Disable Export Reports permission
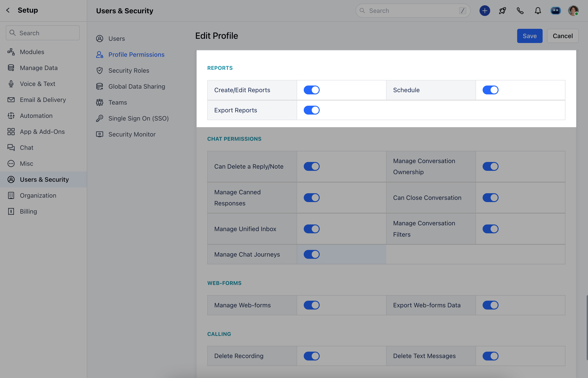This screenshot has width=588, height=378. click(312, 110)
